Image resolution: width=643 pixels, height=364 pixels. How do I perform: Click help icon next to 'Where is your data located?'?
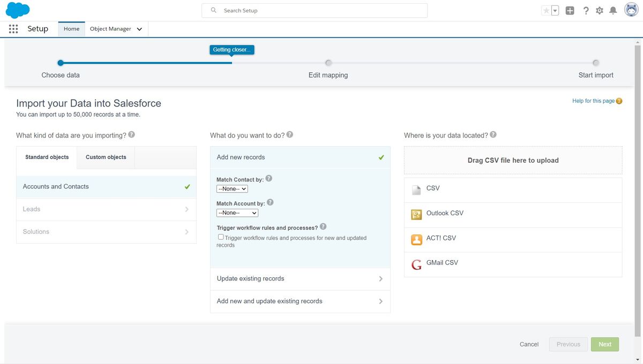[493, 135]
